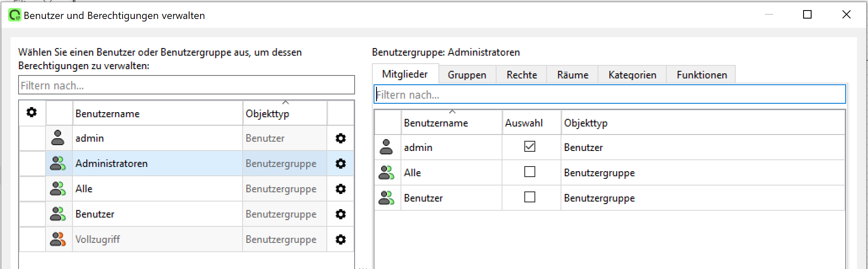The image size is (868, 269).
Task: Sort left table by Benutzername column
Action: pos(158,113)
